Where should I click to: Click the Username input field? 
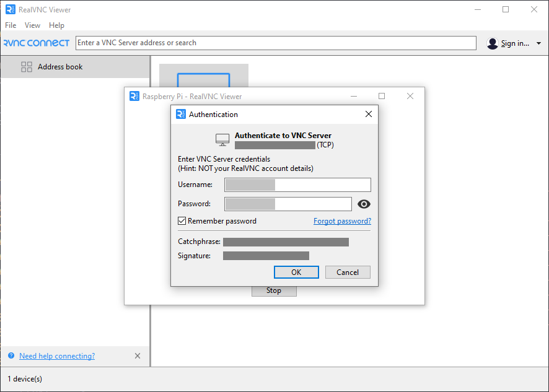tap(297, 185)
